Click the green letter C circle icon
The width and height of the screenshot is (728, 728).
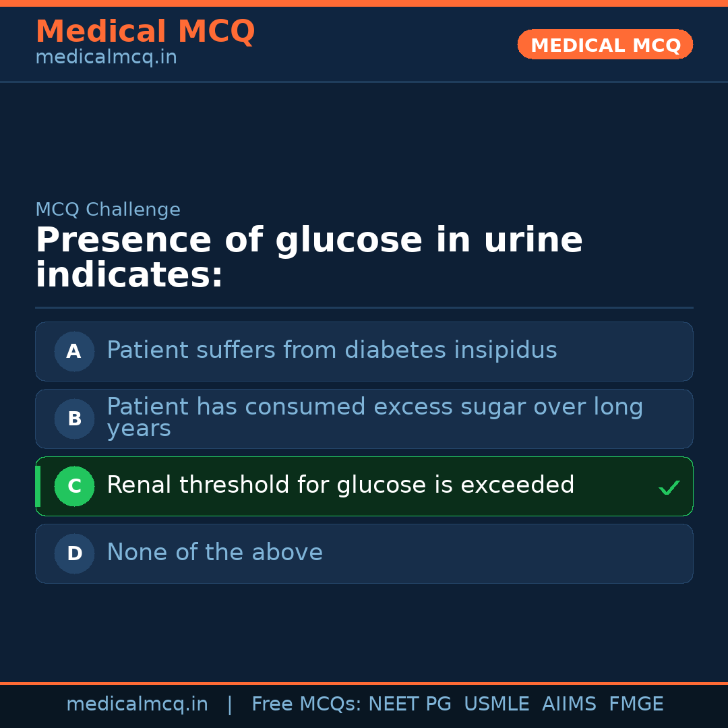click(74, 486)
